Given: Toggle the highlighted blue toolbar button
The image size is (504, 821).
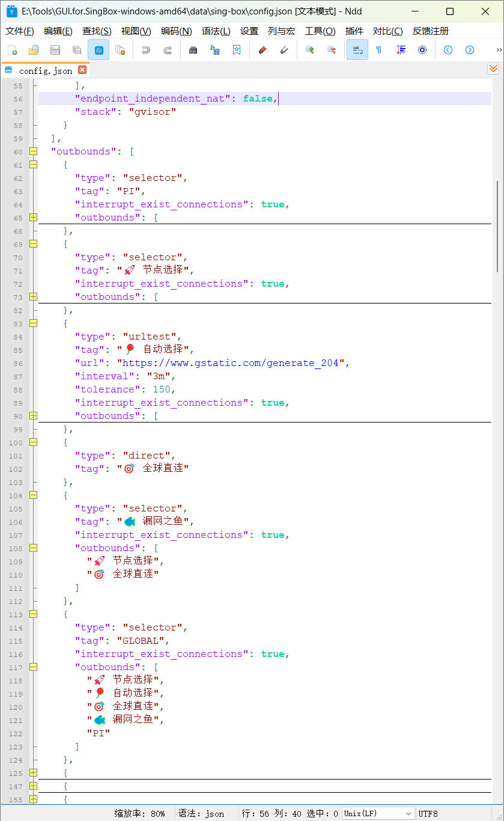Looking at the screenshot, I should 99,50.
